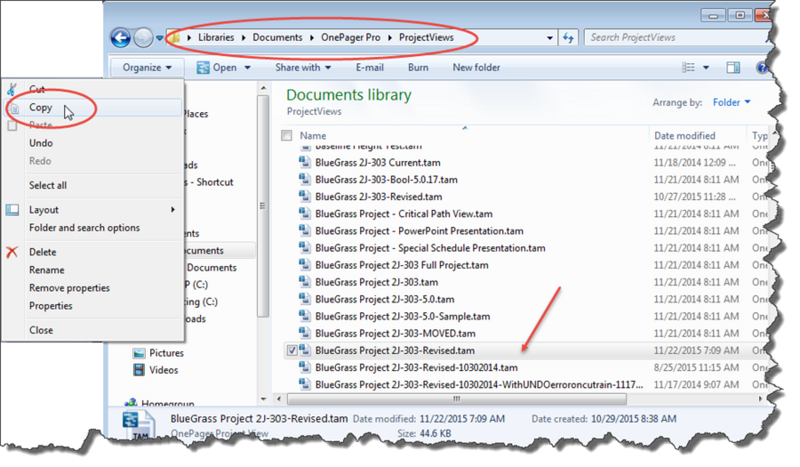Viewport: 800px width, 467px height.
Task: Click the Libraries breadcrumb in address bar
Action: click(x=216, y=37)
